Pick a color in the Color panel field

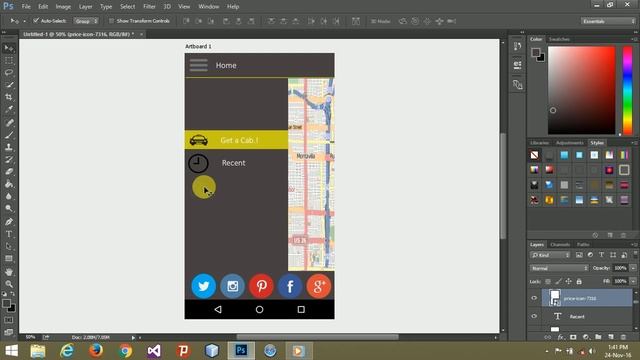click(581, 90)
